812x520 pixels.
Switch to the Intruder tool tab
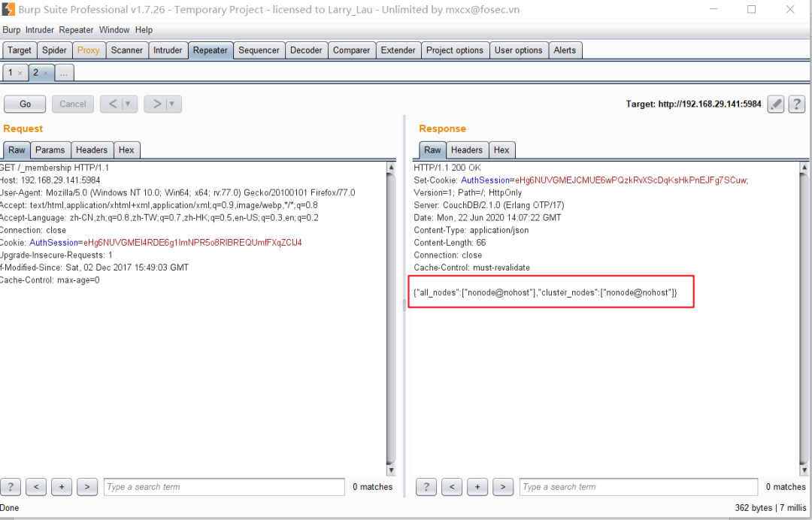coord(168,50)
